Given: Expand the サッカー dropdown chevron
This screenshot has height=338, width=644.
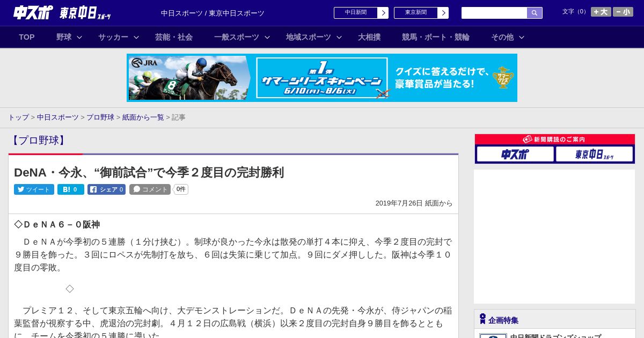Looking at the screenshot, I should (x=136, y=37).
